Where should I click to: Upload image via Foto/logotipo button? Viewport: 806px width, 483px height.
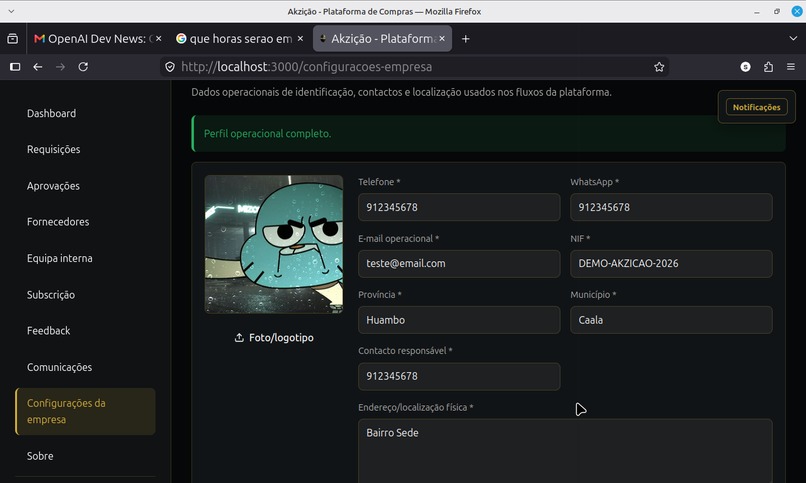coord(274,338)
